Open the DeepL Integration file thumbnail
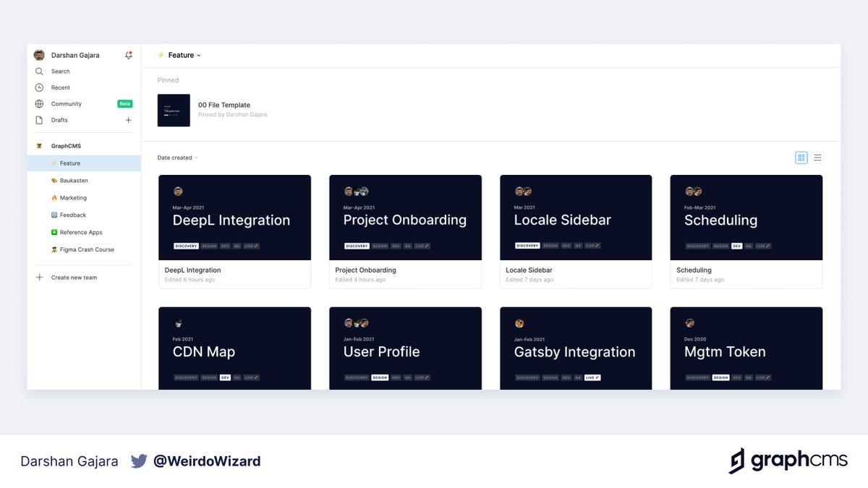This screenshot has width=868, height=488. point(235,218)
